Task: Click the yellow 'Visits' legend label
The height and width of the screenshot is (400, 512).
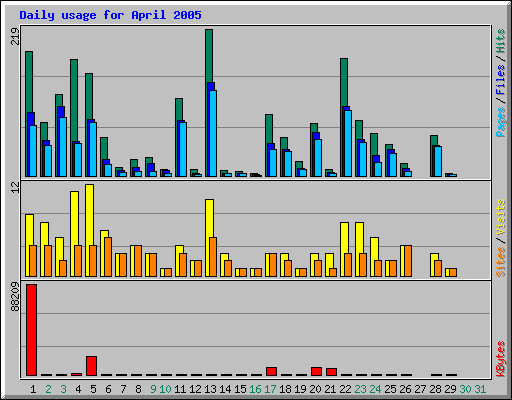Action: pyautogui.click(x=500, y=217)
